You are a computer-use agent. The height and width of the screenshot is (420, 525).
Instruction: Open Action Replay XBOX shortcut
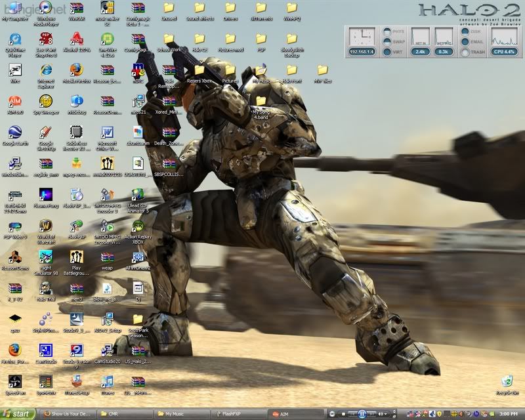point(138,232)
